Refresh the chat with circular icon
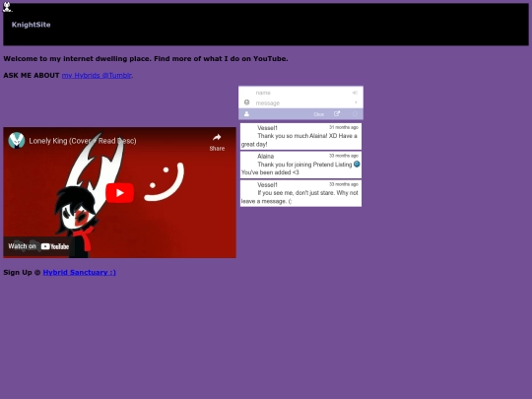Screen dimensions: 532x399 point(355,114)
